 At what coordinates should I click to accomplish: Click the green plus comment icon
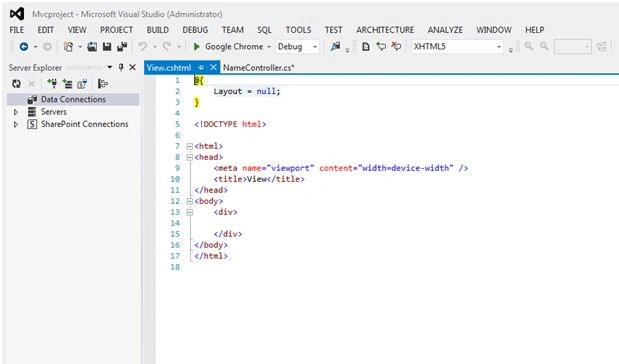381,47
